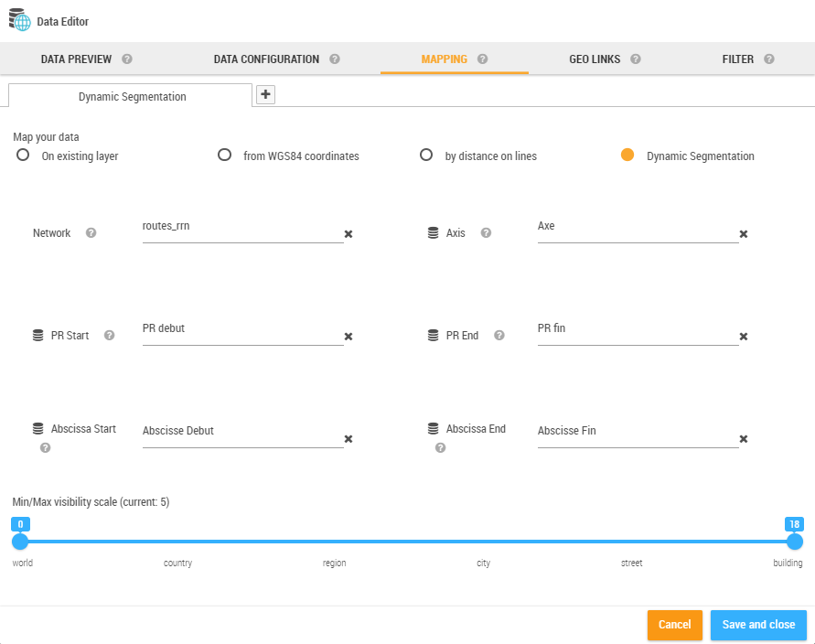
Task: Clear the Abscissa End field value
Action: click(744, 439)
